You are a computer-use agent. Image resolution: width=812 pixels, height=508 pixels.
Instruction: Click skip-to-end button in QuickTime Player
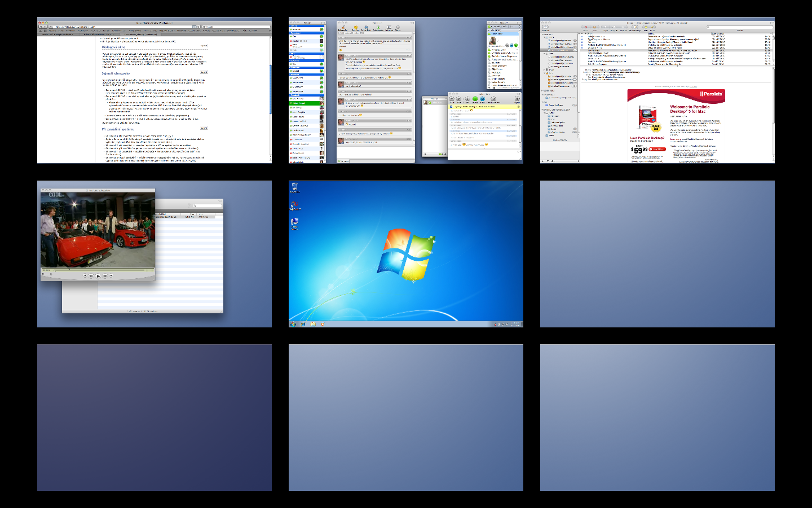point(111,276)
